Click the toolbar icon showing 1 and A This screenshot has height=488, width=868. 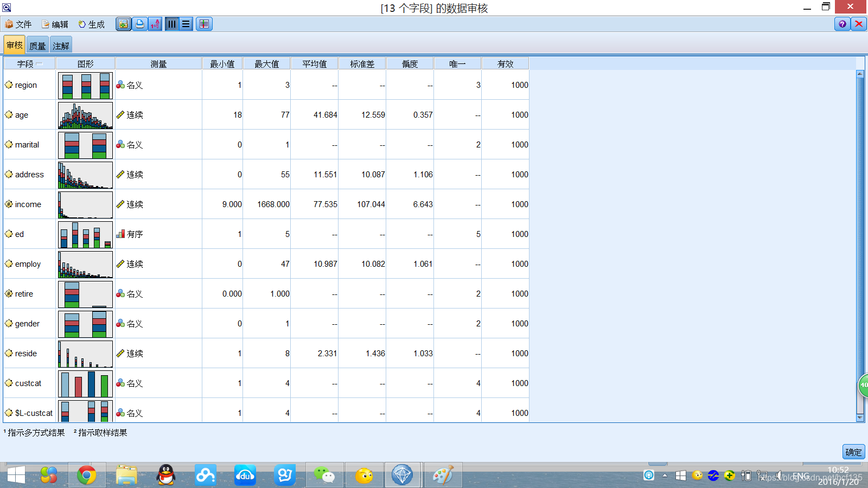pos(155,24)
